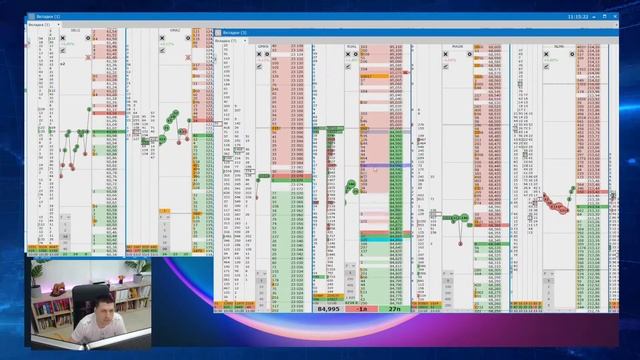Open settings gear of first back-window panel
This screenshot has width=640, height=360.
(88, 38)
